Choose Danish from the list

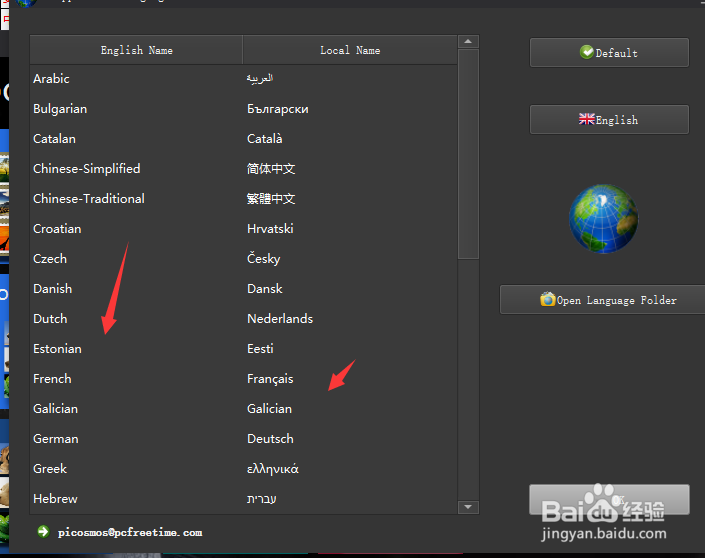pos(244,289)
